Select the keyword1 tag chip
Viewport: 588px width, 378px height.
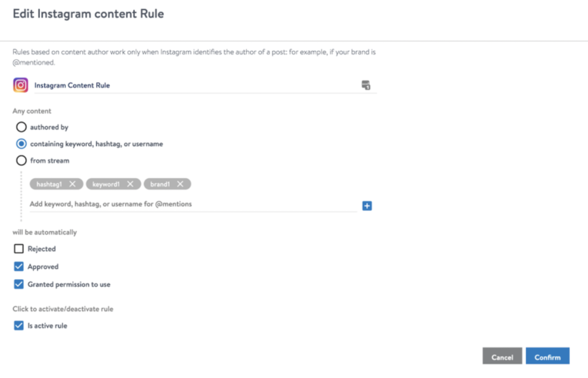tap(106, 184)
